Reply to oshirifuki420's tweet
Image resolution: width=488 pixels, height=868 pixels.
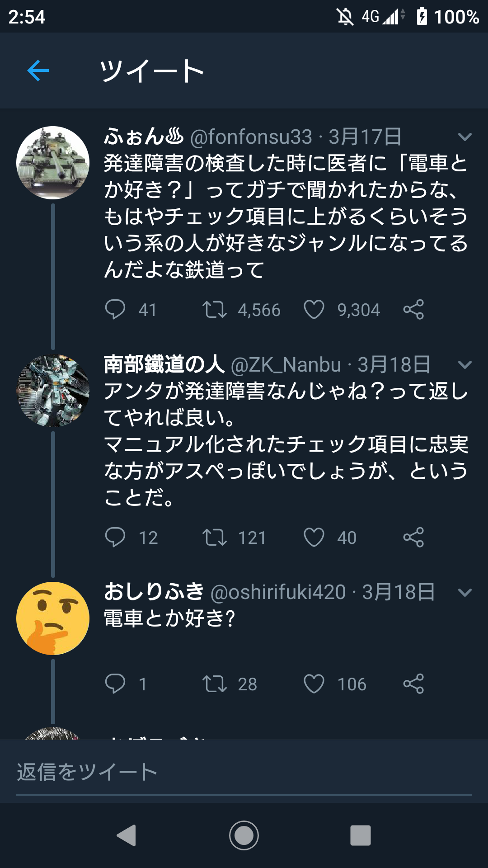point(115,684)
